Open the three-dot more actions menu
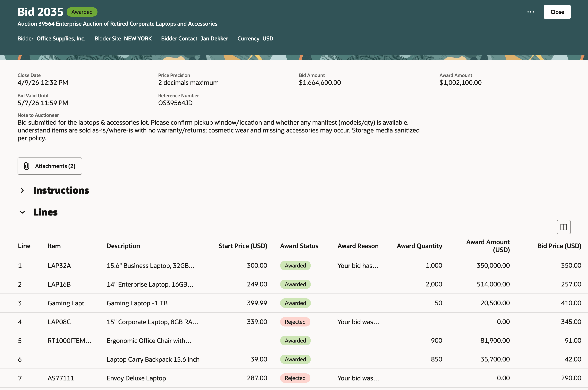Image resolution: width=588 pixels, height=390 pixels. (530, 12)
